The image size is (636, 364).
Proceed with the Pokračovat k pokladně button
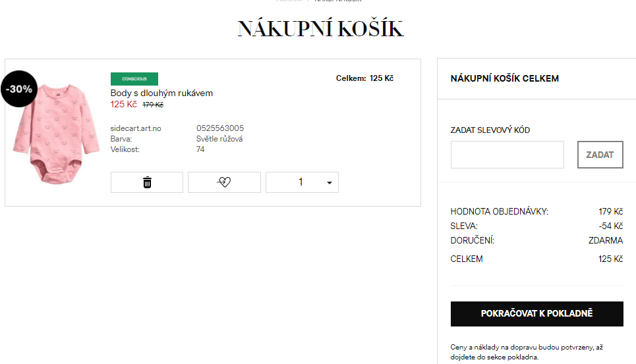coord(536,314)
